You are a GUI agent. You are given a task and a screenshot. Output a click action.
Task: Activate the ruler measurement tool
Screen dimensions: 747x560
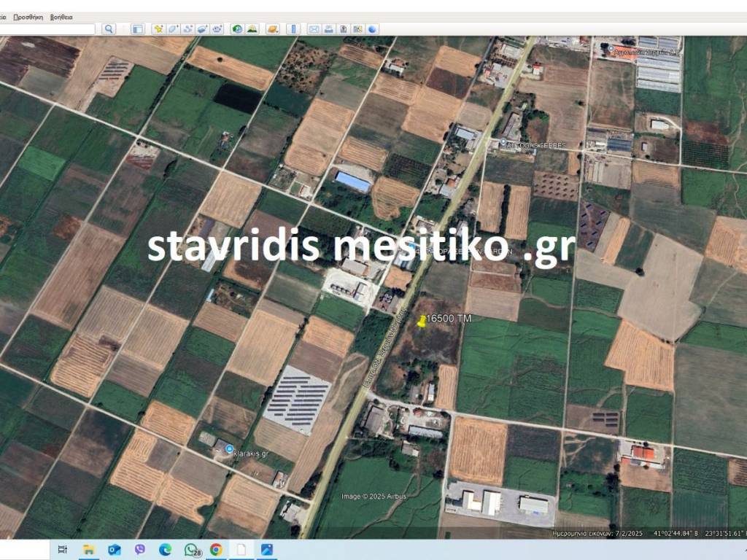click(293, 29)
